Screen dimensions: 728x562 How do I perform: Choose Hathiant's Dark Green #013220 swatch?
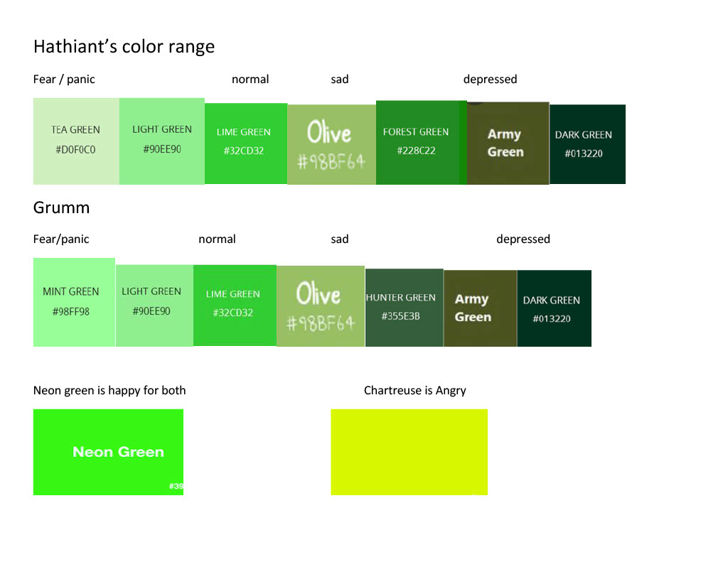pos(587,144)
